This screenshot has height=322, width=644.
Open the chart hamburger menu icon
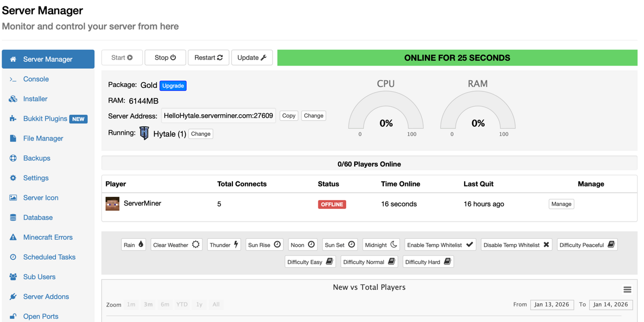(627, 290)
